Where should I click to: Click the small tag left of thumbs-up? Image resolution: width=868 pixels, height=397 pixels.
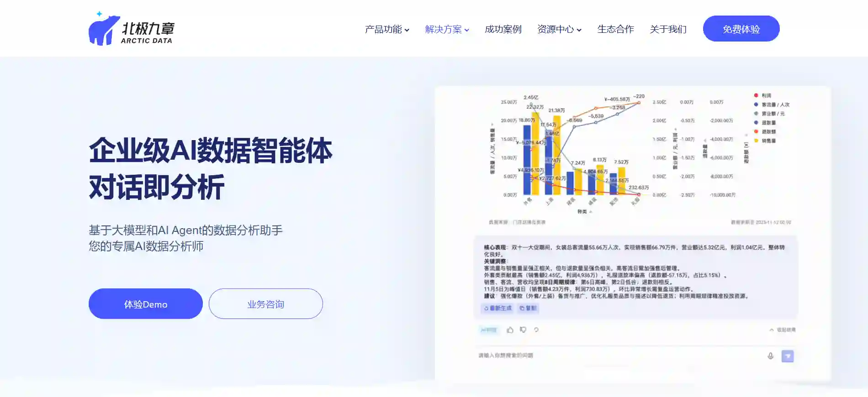tap(489, 330)
